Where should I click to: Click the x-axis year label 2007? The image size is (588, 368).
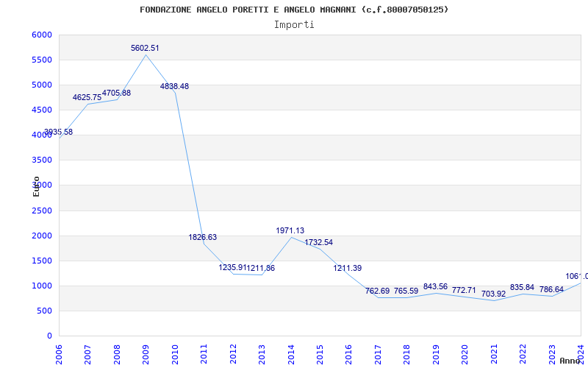point(87,355)
